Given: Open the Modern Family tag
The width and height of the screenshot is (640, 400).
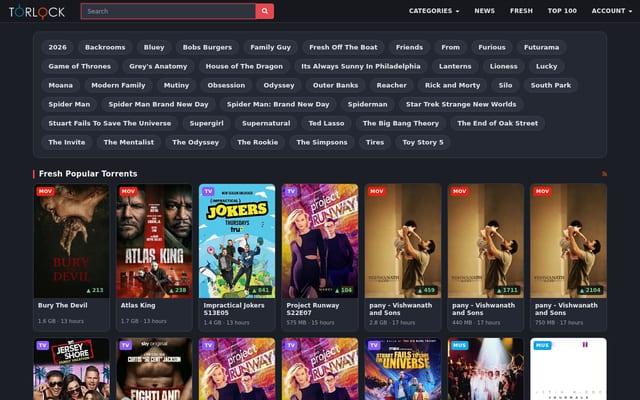Looking at the screenshot, I should click(118, 85).
